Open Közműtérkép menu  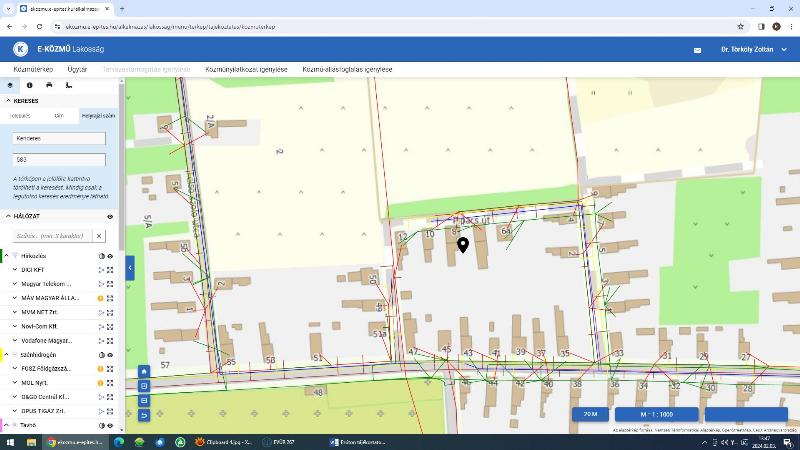tap(33, 69)
